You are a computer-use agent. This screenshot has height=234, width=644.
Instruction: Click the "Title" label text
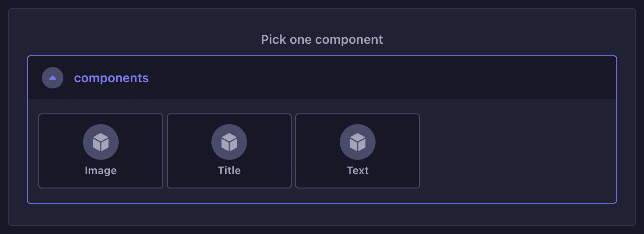229,171
